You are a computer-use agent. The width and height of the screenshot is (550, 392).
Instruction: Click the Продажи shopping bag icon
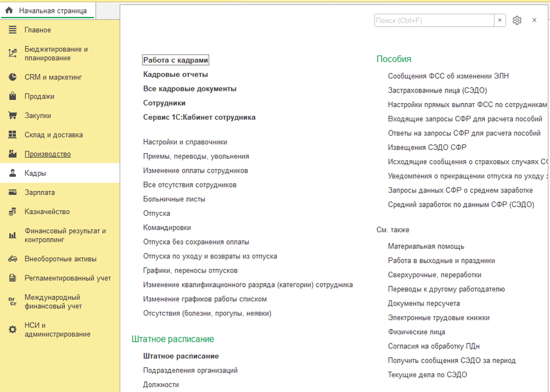coord(12,97)
